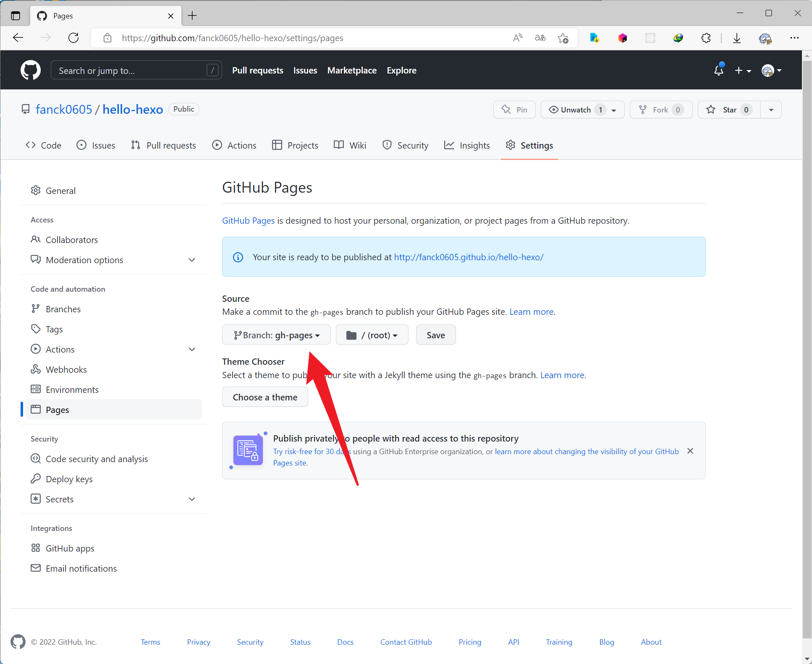Click Choose a theme button
The image size is (812, 664).
tap(265, 397)
